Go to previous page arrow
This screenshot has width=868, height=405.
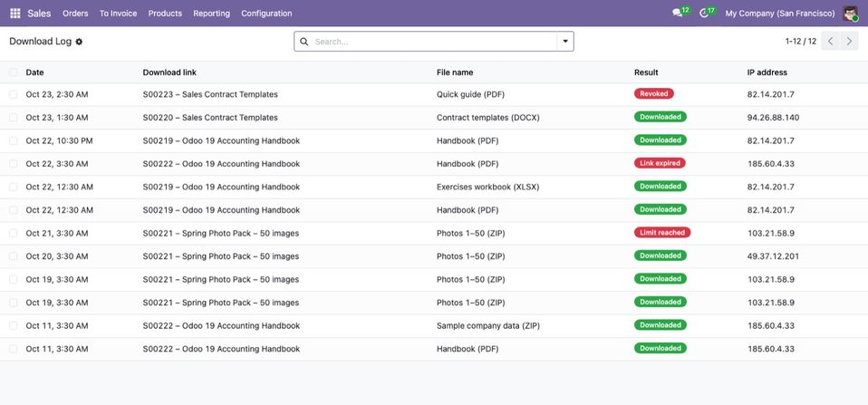[830, 41]
